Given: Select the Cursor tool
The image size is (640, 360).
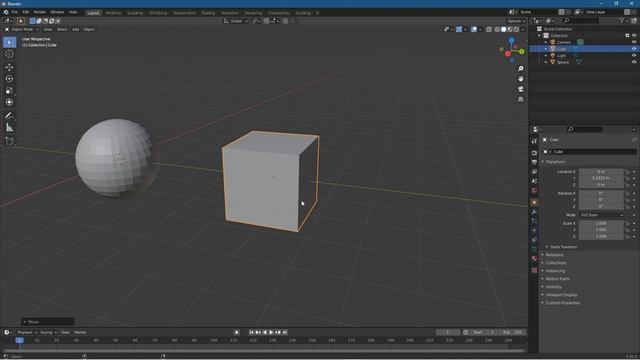Looking at the screenshot, I should tap(9, 54).
